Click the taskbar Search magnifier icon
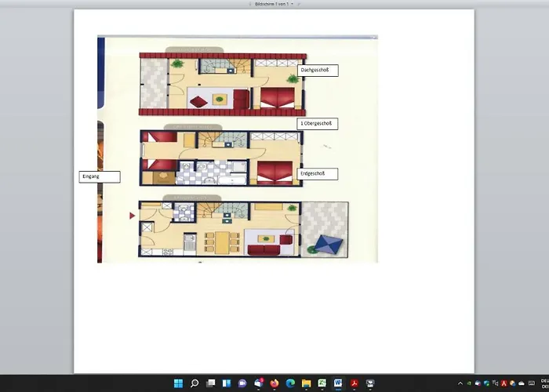The width and height of the screenshot is (549, 392). click(195, 384)
